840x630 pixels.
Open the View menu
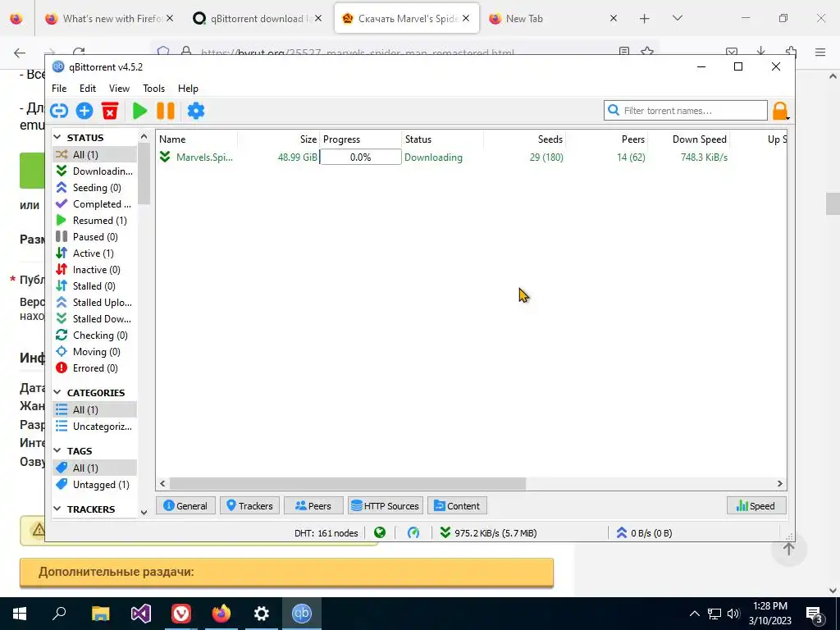click(x=120, y=89)
